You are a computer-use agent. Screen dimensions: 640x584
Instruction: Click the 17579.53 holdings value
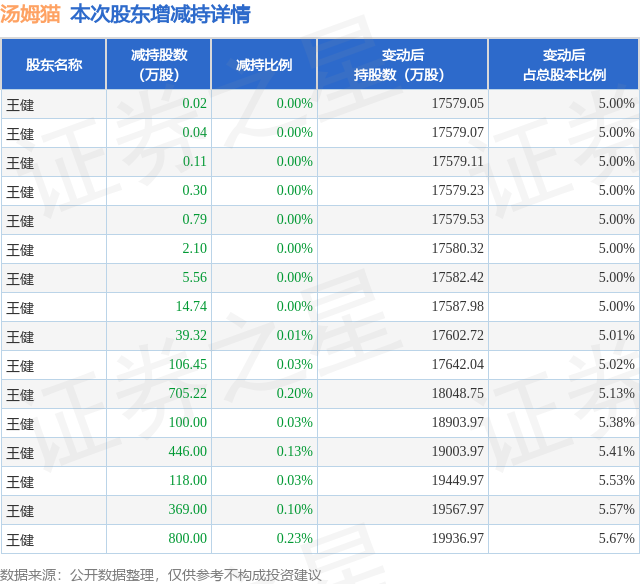coord(458,219)
